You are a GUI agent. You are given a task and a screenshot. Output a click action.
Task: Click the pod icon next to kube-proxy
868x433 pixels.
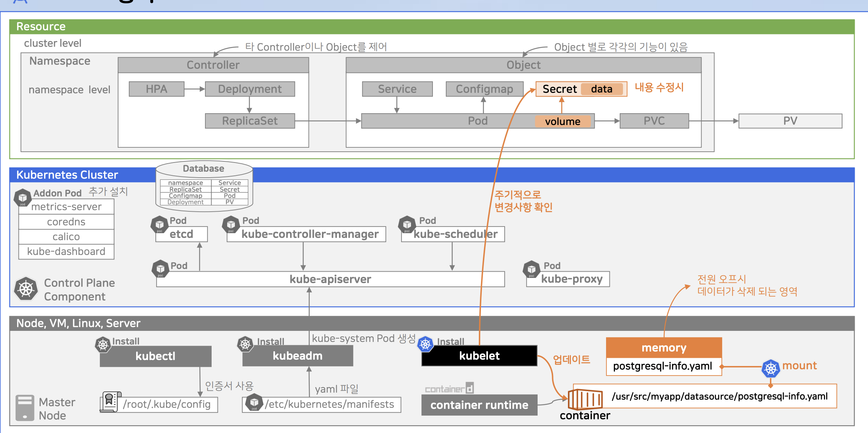[x=531, y=269]
